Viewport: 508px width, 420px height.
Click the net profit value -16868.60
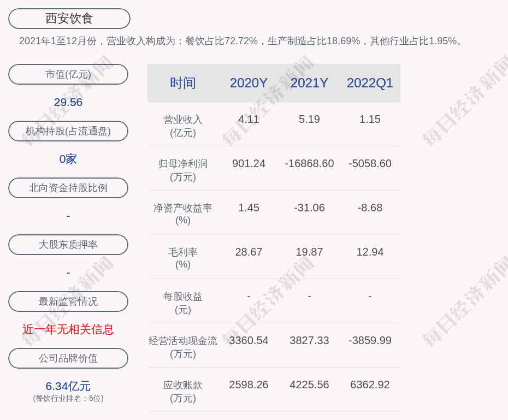(309, 163)
